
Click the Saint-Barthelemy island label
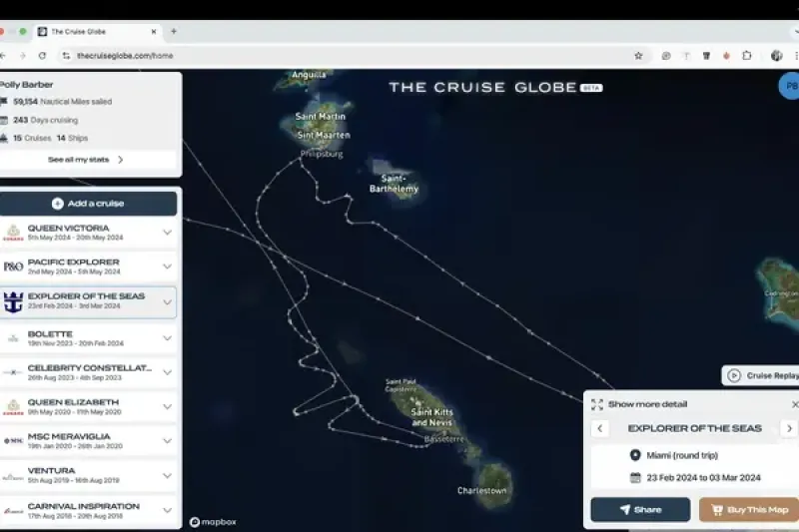click(x=394, y=184)
